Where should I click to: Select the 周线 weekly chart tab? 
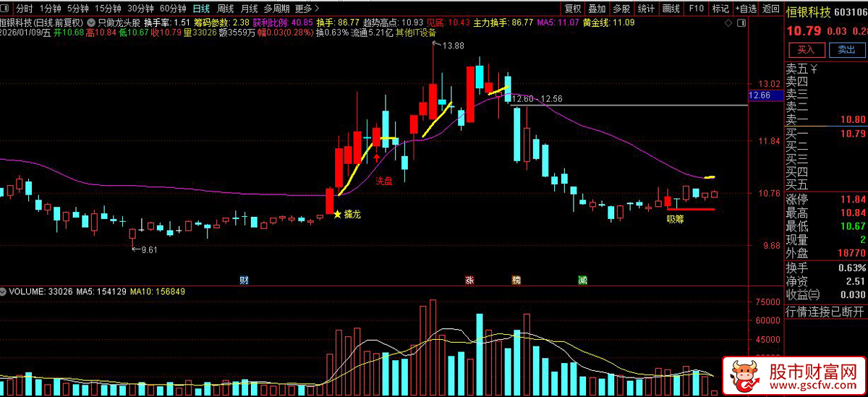pyautogui.click(x=225, y=9)
